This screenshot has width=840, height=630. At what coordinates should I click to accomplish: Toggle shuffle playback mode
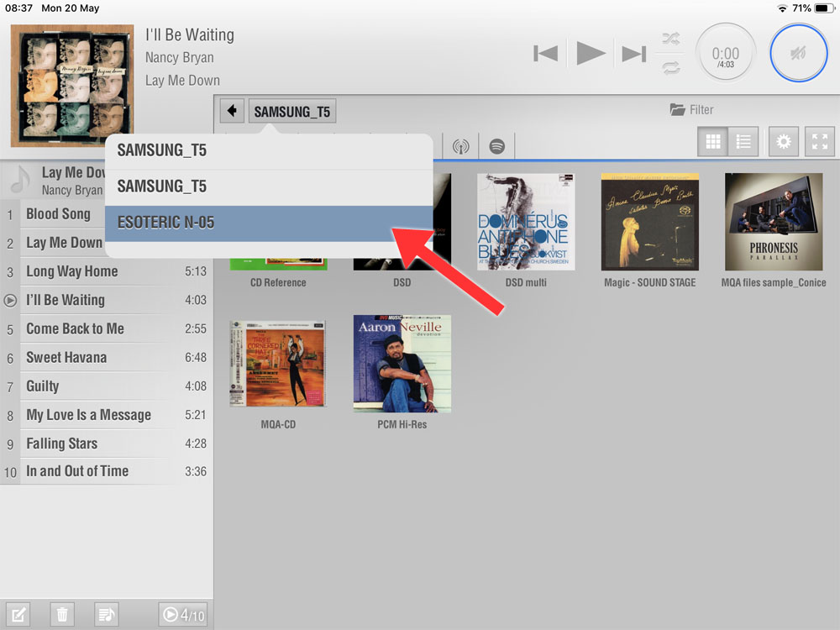(669, 38)
